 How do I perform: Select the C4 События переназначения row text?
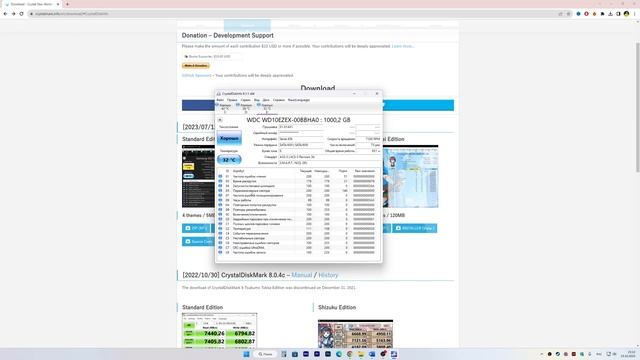251,233
